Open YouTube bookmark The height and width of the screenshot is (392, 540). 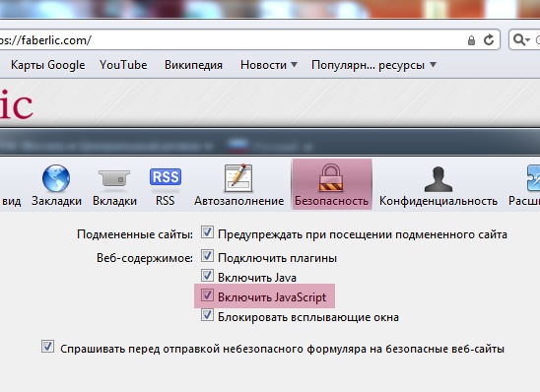point(123,65)
